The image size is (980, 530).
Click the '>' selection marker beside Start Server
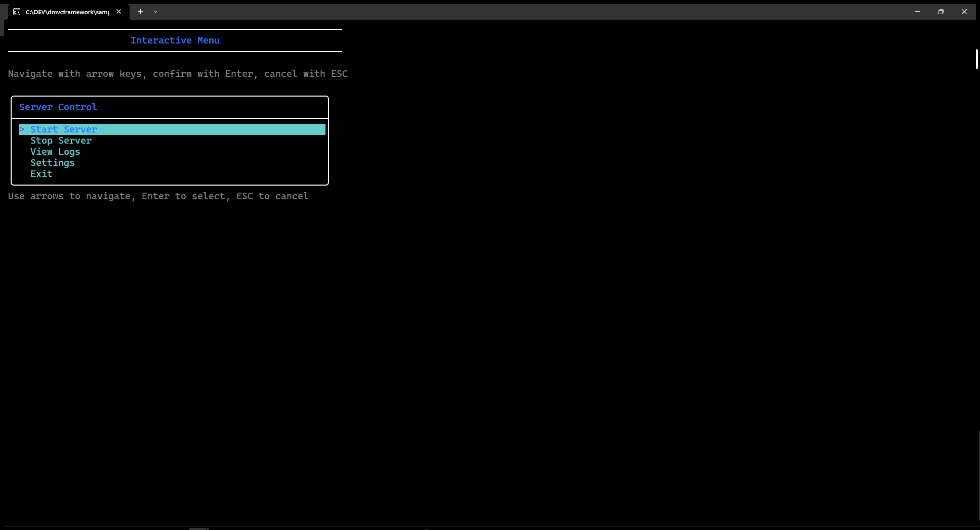[x=22, y=129]
